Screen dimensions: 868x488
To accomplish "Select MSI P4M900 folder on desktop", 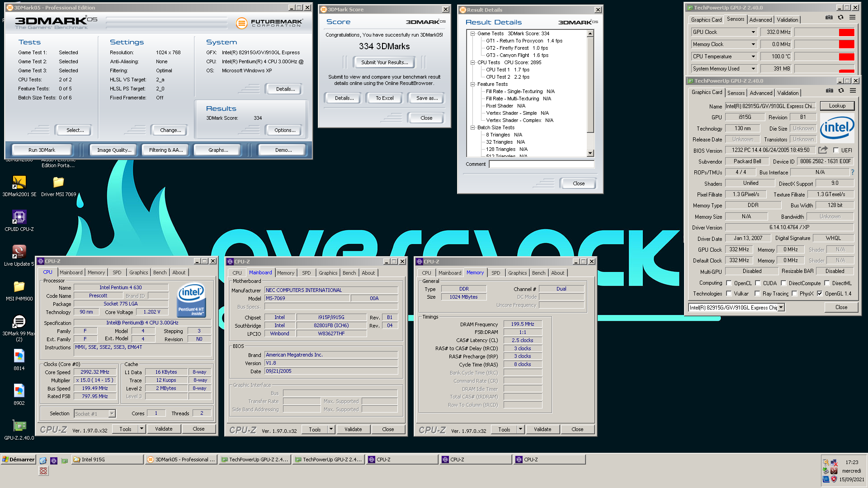I will click(19, 291).
